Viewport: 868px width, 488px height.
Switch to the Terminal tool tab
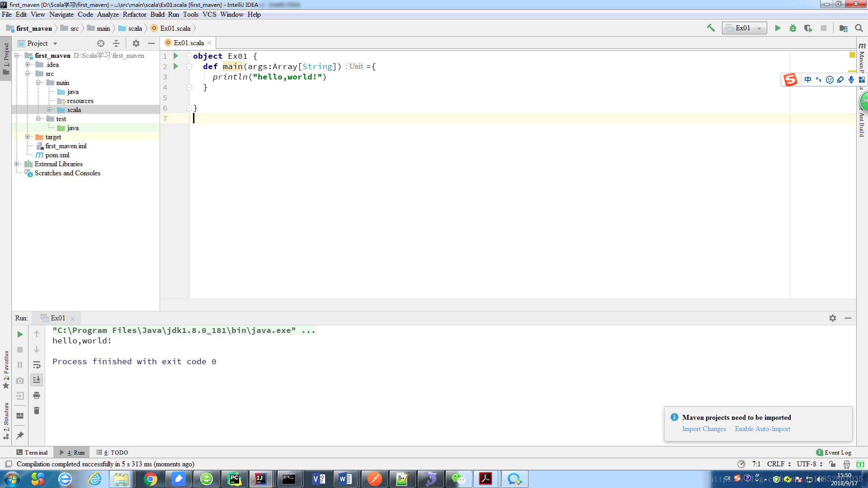pos(32,452)
